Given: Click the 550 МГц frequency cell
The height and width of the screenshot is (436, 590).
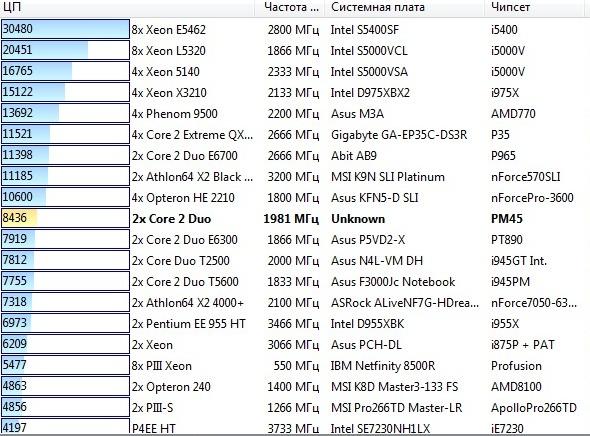Looking at the screenshot, I should pos(296,366).
